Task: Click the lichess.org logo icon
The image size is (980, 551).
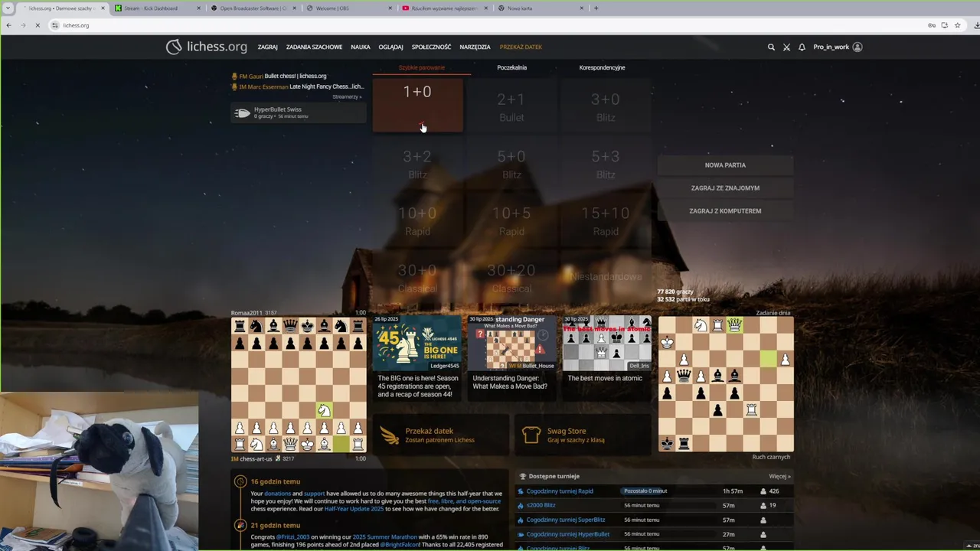Action: [174, 47]
